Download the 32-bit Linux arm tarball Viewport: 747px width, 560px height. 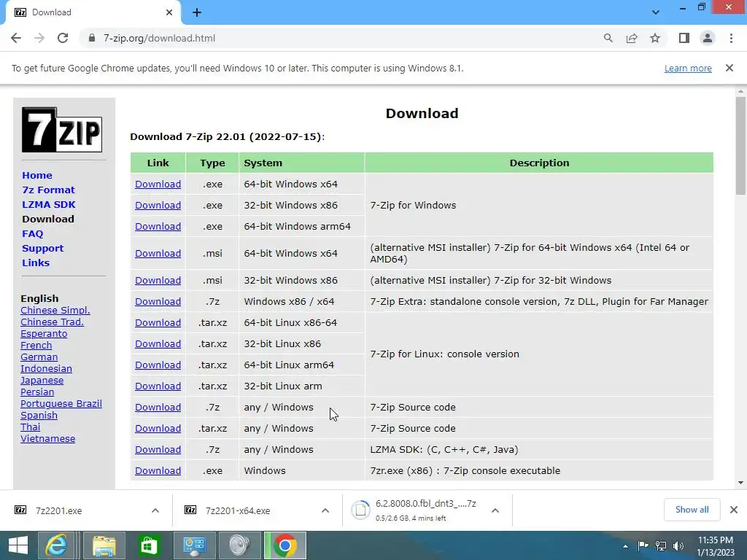point(158,386)
